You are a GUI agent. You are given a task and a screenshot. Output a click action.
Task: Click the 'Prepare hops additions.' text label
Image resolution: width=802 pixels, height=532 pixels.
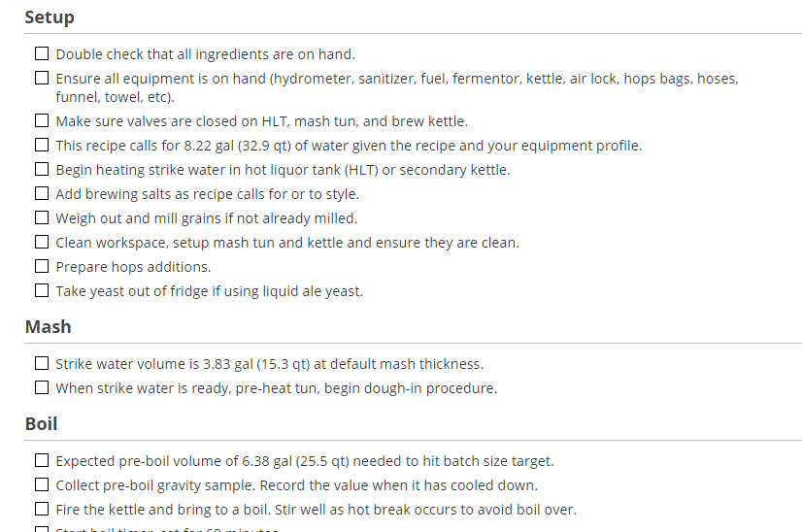[133, 267]
